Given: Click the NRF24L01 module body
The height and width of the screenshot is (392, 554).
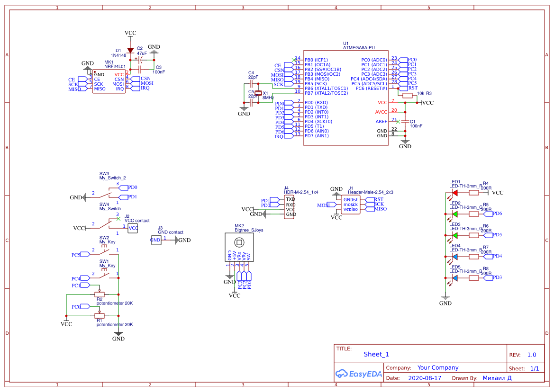Looking at the screenshot, I should click(109, 81).
